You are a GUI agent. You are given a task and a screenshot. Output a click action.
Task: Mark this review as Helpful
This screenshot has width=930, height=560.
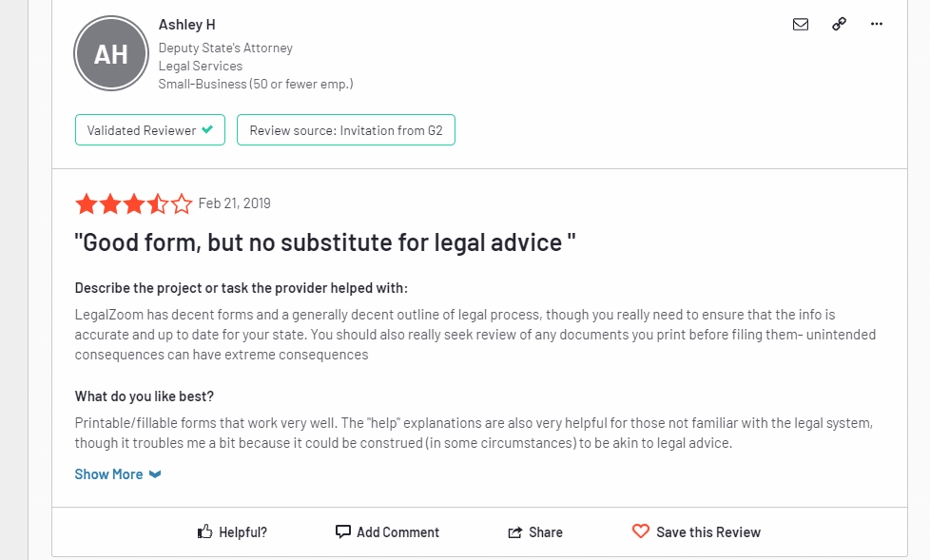tap(232, 532)
